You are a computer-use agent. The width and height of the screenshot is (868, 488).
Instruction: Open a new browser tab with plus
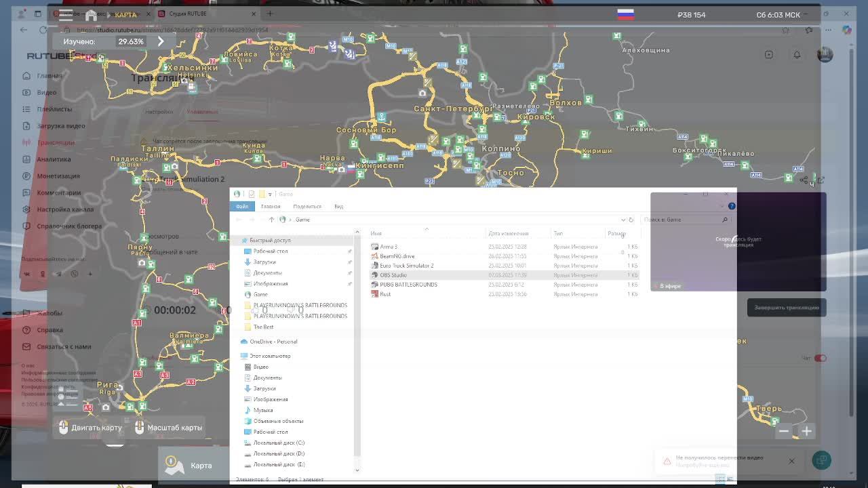(270, 14)
